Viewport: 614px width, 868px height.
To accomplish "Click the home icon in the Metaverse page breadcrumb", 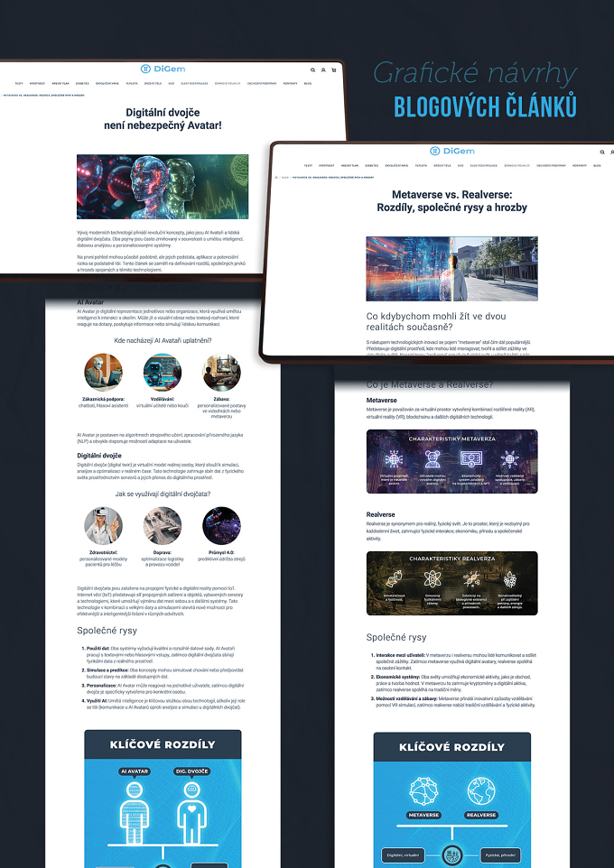I will [276, 177].
